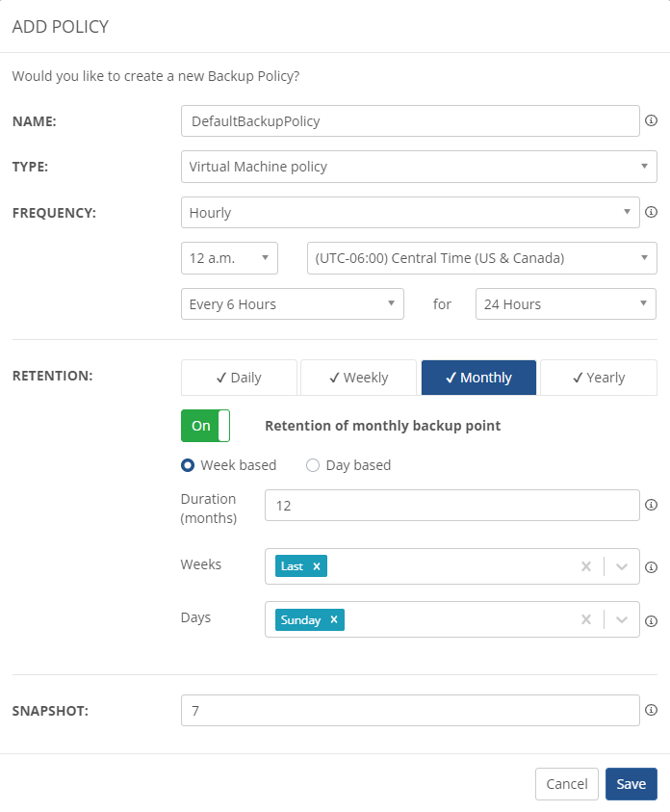Open the Type policy dropdown

pos(419,167)
